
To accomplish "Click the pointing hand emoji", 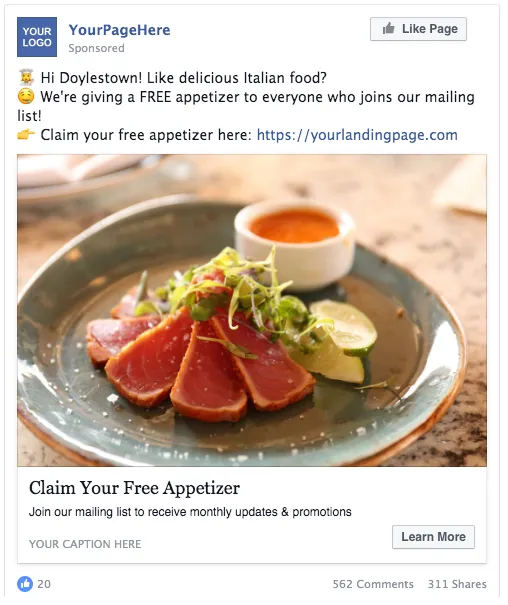I will coord(26,135).
